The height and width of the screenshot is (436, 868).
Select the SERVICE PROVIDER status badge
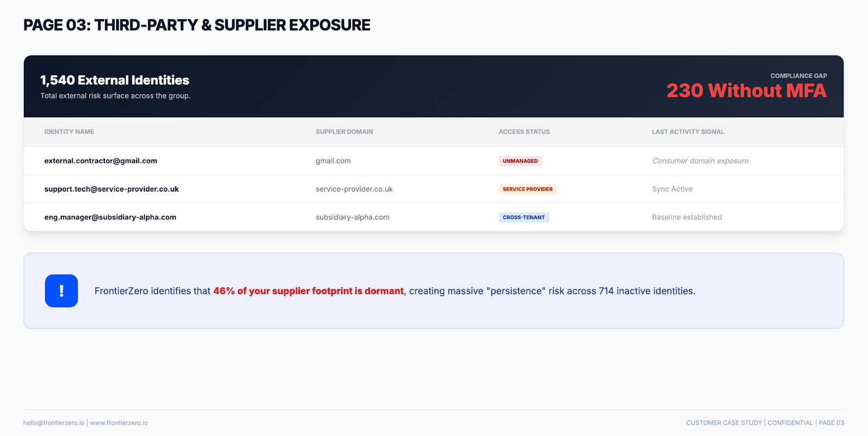527,189
